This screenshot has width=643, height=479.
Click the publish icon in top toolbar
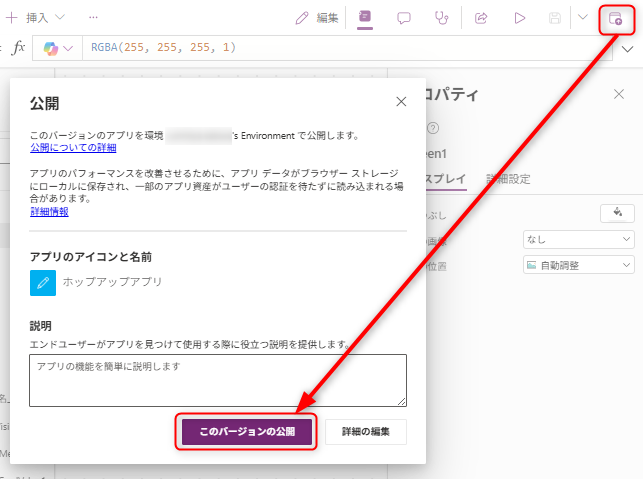click(615, 18)
